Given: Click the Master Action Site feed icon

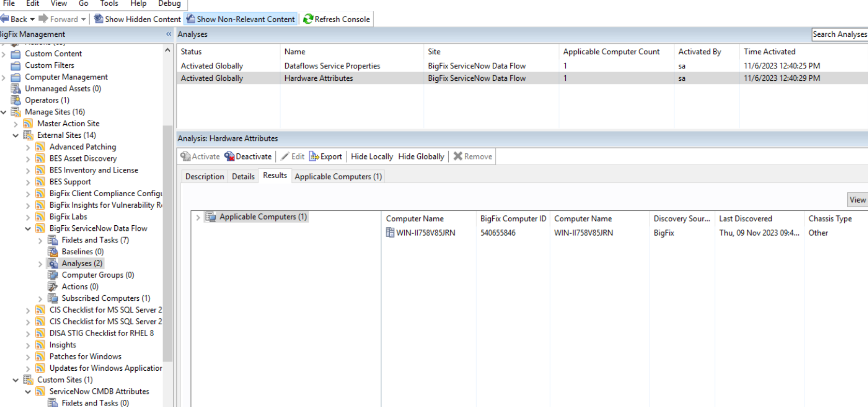Looking at the screenshot, I should click(28, 124).
